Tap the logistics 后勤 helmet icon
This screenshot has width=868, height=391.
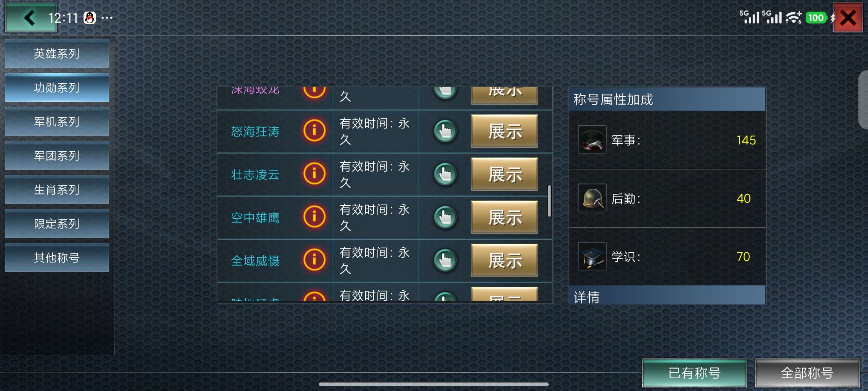(x=592, y=198)
